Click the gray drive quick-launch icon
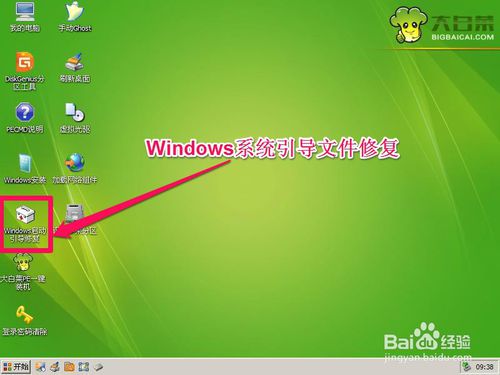This screenshot has width=500, height=375. 98,367
